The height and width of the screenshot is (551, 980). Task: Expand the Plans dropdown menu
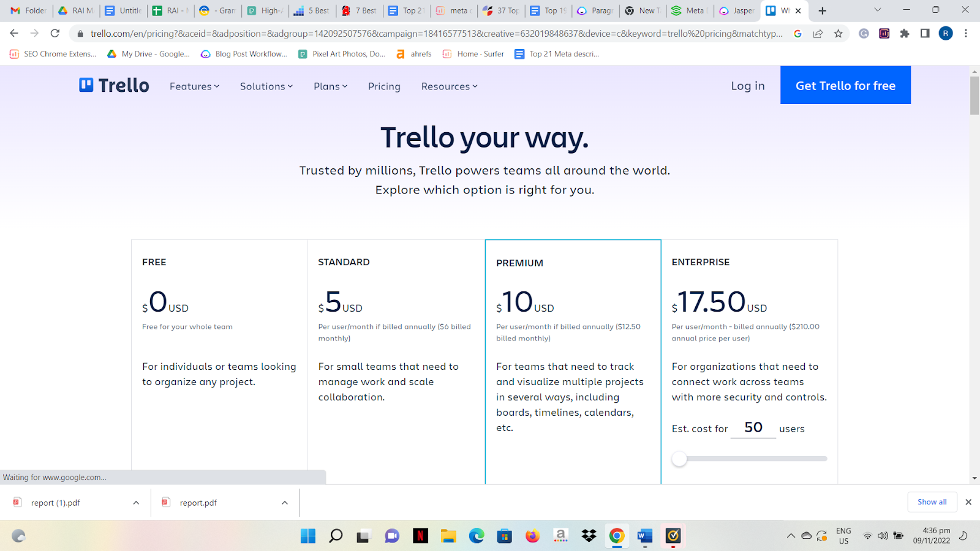coord(331,86)
